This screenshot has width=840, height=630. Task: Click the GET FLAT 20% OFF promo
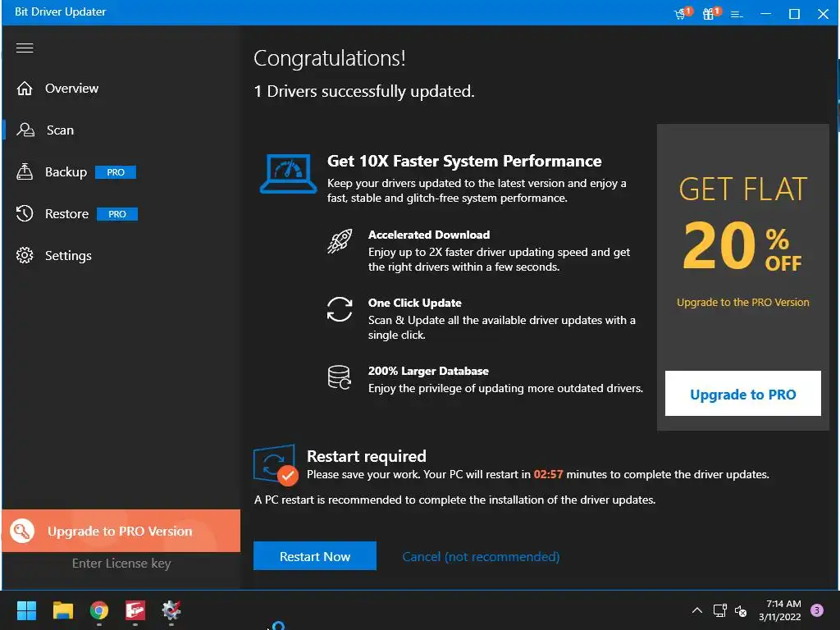[743, 223]
